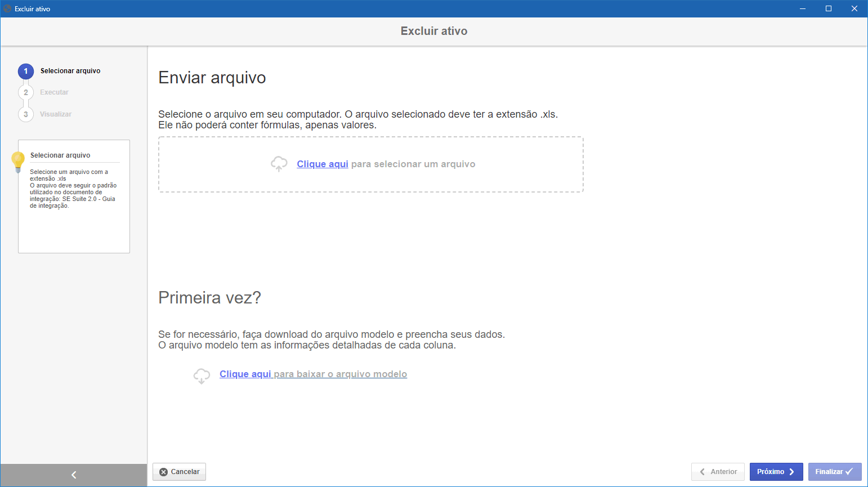Screen dimensions: 868x487
Task: Click the 'Selecionar arquivo' tip box title
Action: tap(60, 155)
